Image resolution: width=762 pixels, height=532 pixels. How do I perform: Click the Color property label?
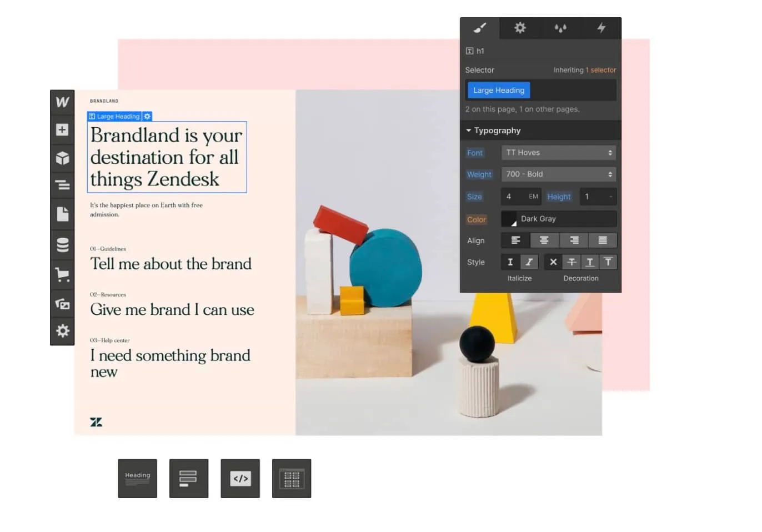click(x=477, y=219)
